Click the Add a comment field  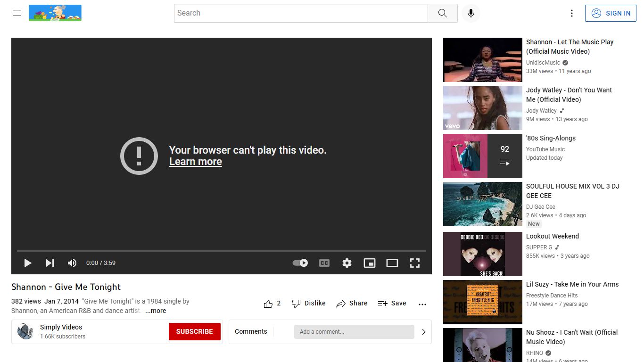(x=354, y=331)
